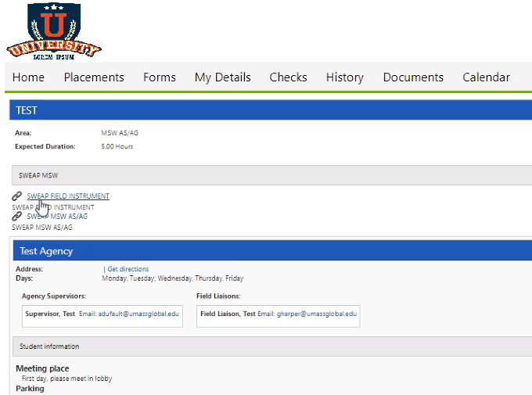The image size is (532, 395).
Task: Click the 'Area:' label
Action: [x=23, y=133]
